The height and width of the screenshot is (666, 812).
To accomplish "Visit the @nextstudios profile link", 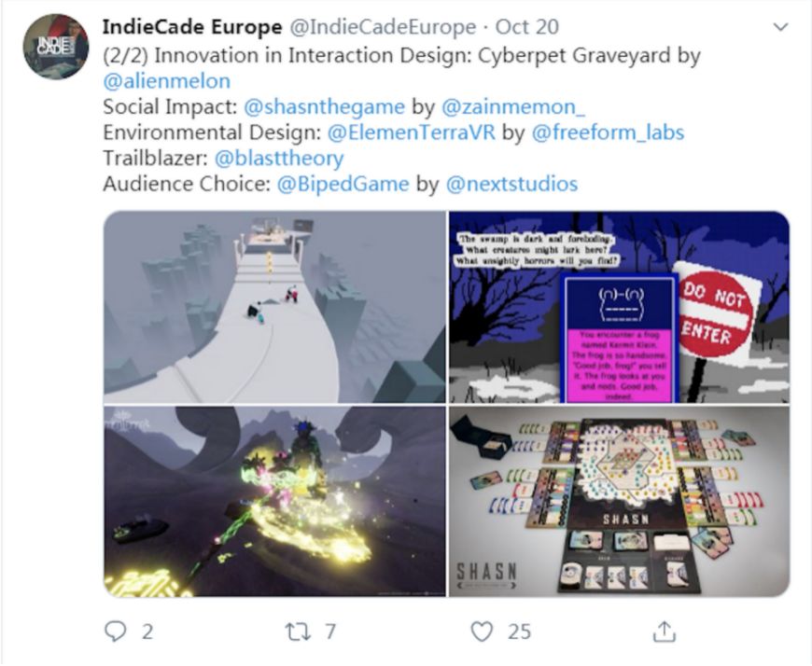I will tap(511, 184).
